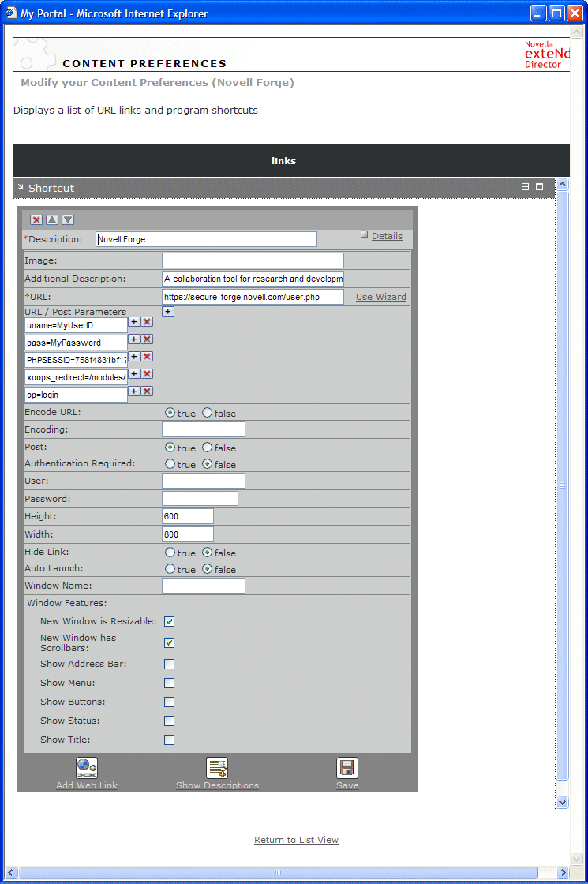Remove the uname=MyUserID parameter

tap(147, 322)
